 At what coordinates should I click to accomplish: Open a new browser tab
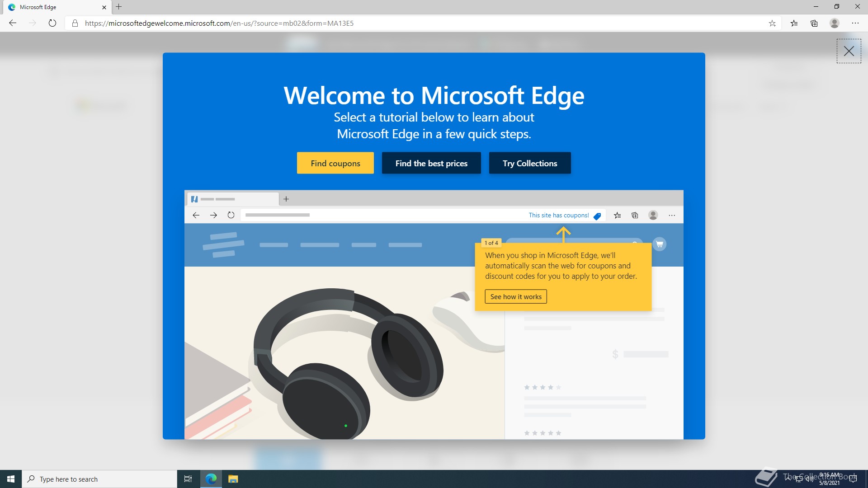click(119, 7)
